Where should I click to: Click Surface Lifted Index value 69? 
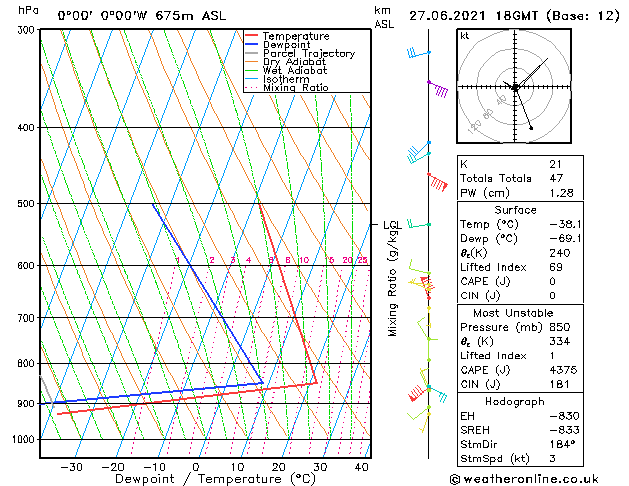coord(556,267)
